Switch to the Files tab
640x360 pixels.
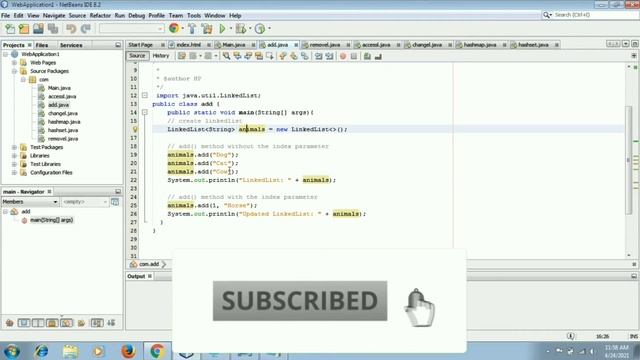pyautogui.click(x=42, y=45)
